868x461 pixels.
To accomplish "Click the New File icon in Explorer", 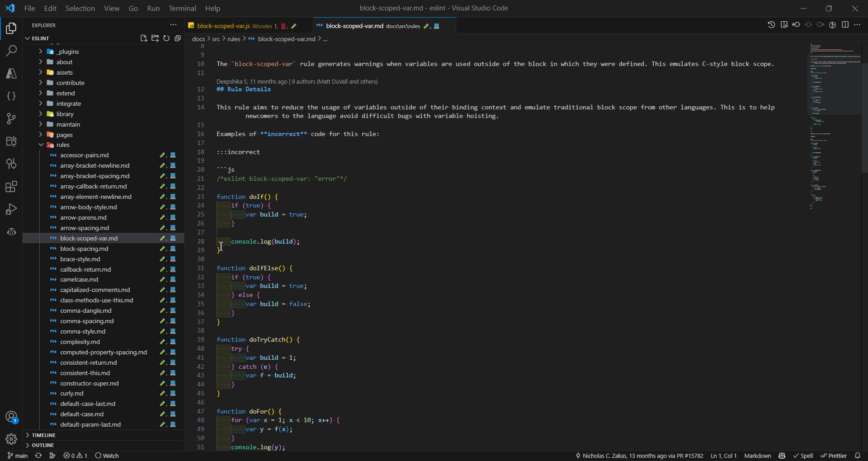I will (144, 38).
